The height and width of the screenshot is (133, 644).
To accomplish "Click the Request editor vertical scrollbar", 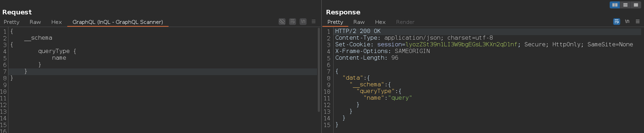I will (319, 70).
